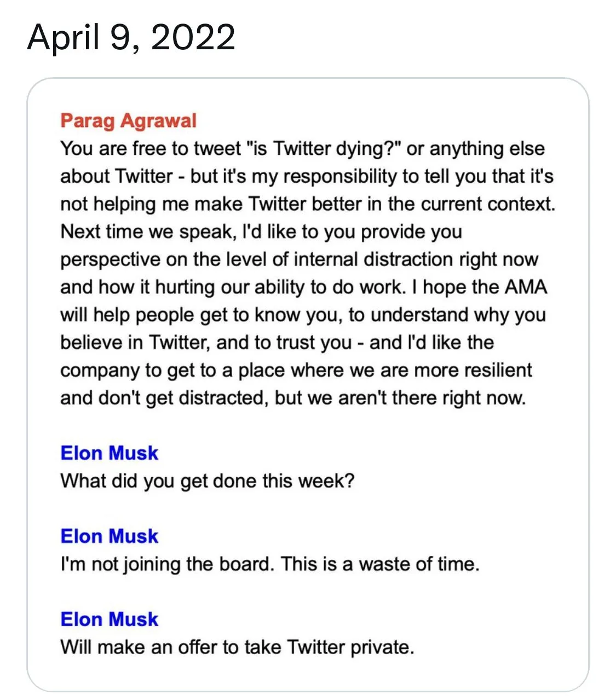Click the 'I'm not joining the board' message
The height and width of the screenshot is (700, 616).
click(x=269, y=564)
